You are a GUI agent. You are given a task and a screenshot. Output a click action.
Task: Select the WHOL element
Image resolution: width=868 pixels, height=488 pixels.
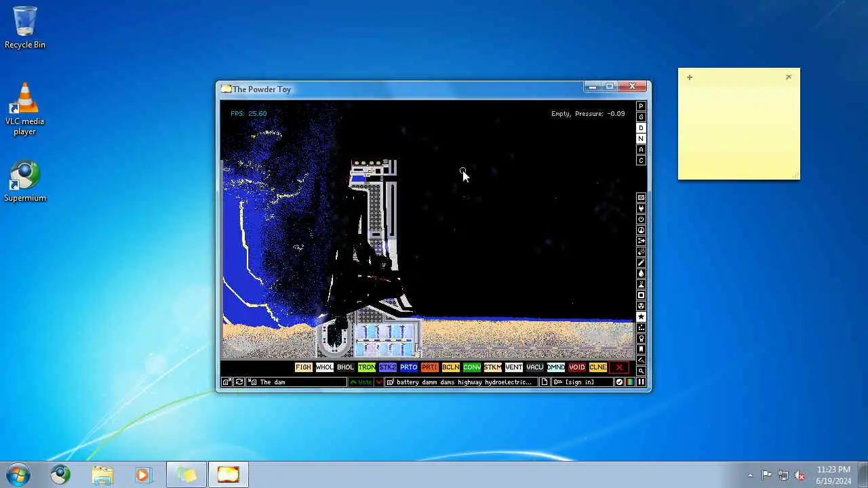pos(324,367)
